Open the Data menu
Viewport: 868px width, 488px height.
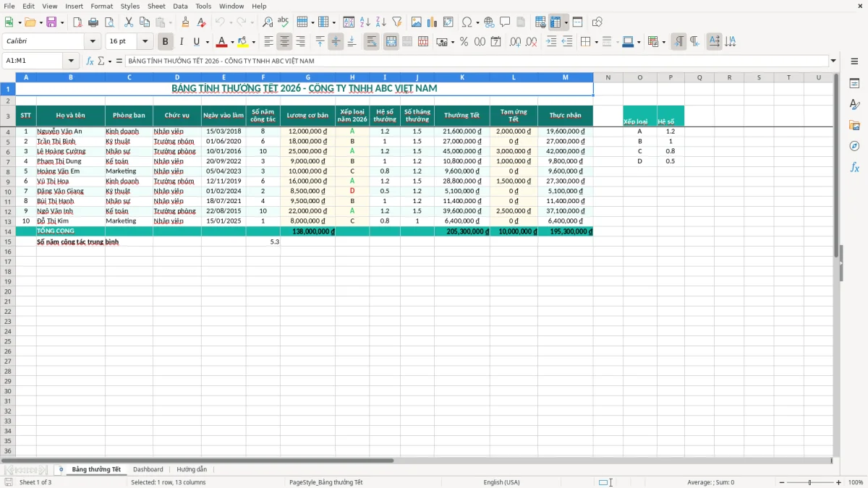point(180,6)
